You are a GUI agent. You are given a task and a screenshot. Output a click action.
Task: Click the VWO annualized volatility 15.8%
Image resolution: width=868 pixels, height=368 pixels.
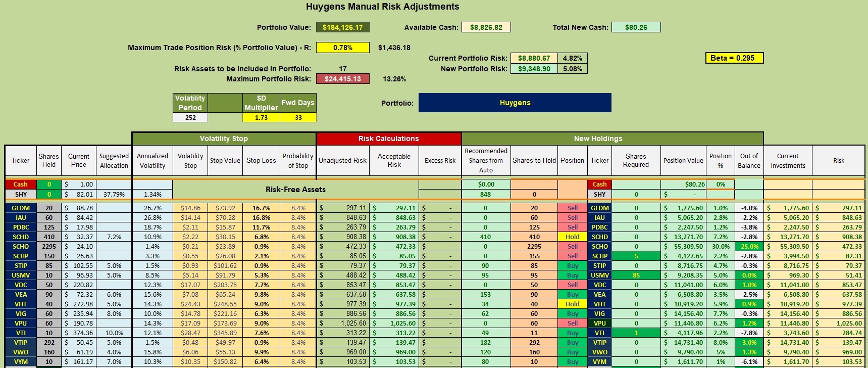pos(152,352)
